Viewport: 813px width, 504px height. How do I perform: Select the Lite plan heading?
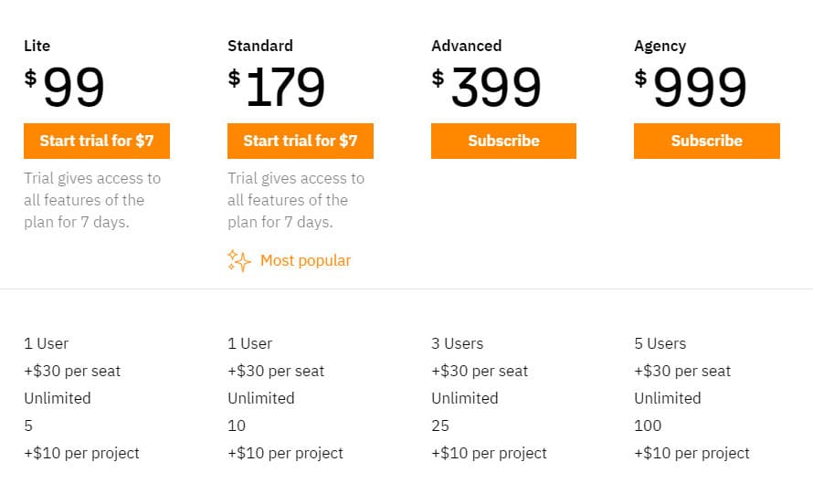(x=37, y=46)
